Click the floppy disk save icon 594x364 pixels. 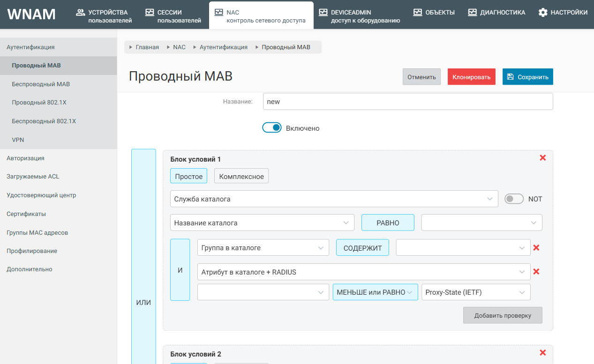(x=511, y=77)
